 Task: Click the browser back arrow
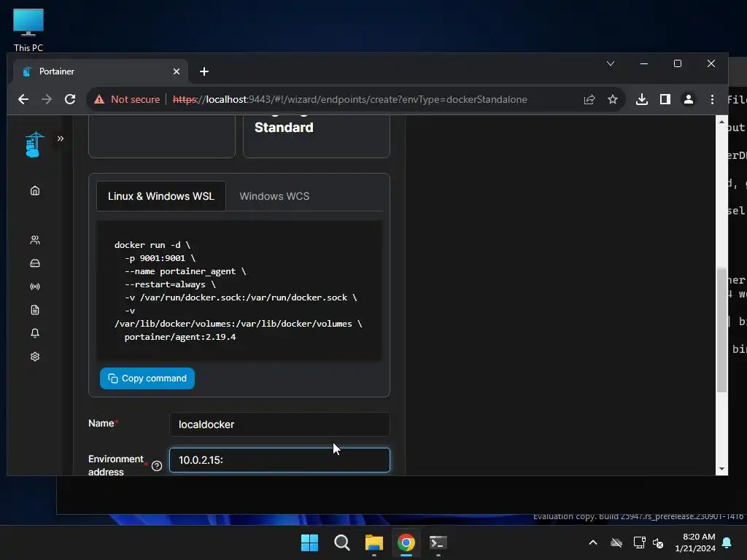click(23, 99)
